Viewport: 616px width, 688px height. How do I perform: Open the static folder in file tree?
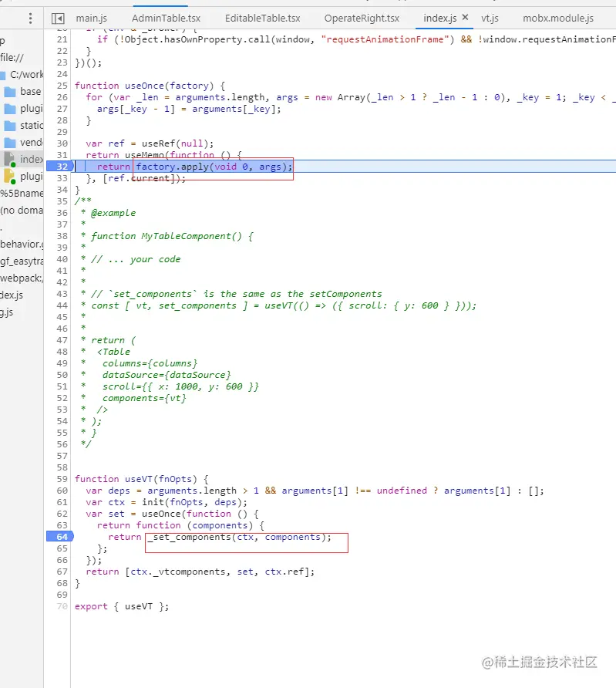[23, 126]
